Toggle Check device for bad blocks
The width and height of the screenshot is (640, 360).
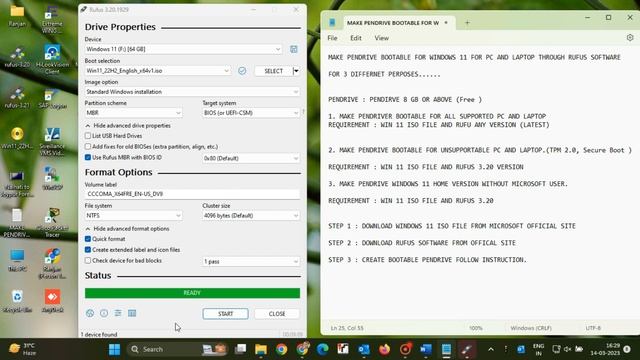(88, 260)
